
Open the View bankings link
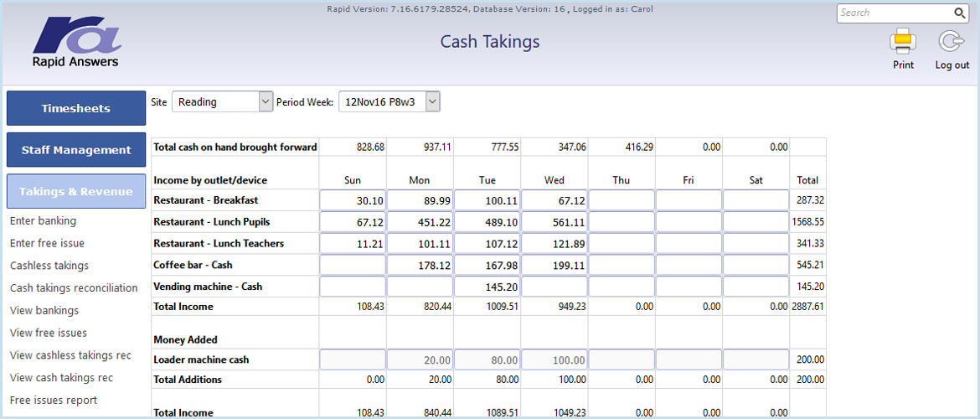tap(44, 311)
